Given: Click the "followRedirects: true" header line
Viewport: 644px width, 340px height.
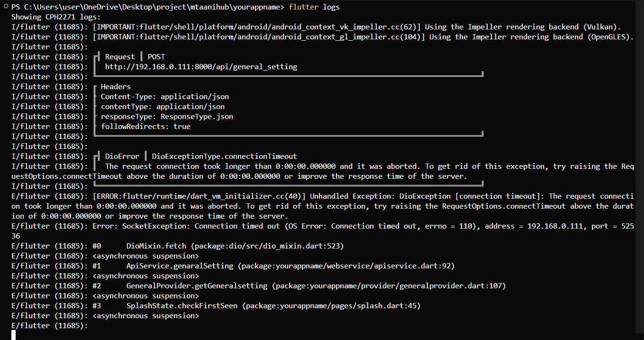Looking at the screenshot, I should [145, 127].
